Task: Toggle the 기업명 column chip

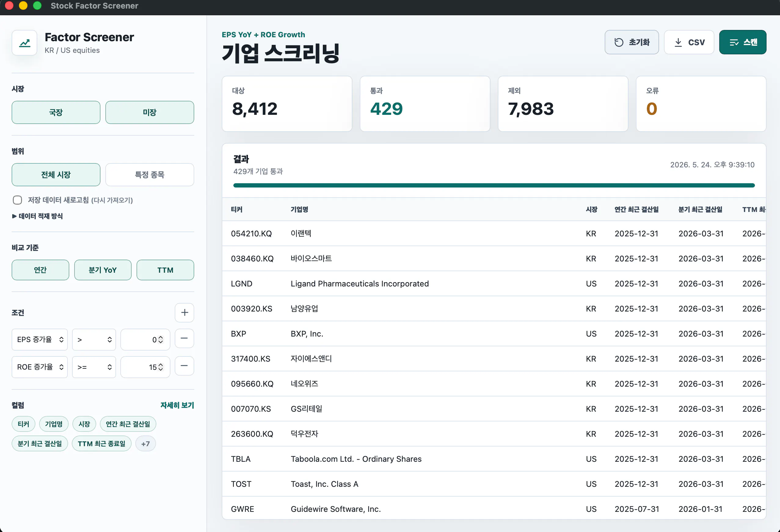Action: tap(54, 424)
